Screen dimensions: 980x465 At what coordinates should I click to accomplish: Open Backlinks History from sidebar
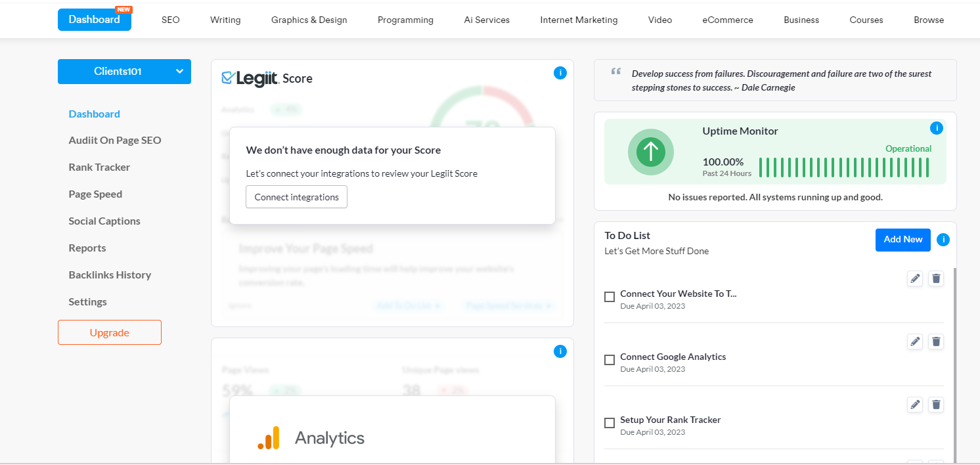pyautogui.click(x=110, y=275)
